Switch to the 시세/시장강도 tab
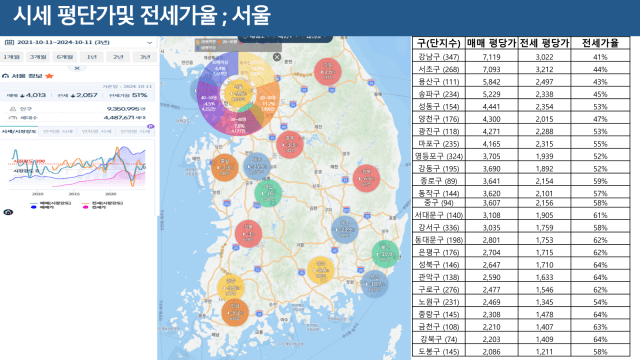Screen dimensions: 640x360 click(19, 131)
